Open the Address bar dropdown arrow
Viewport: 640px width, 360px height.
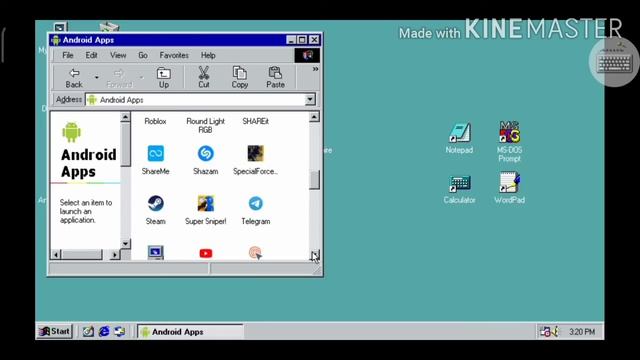[x=310, y=100]
